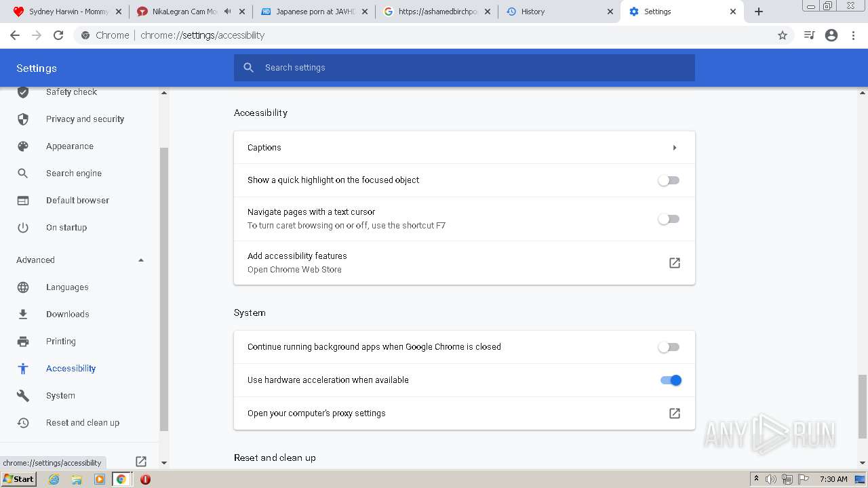Disable hardware acceleration toggle
The height and width of the screenshot is (488, 868).
coord(671,380)
